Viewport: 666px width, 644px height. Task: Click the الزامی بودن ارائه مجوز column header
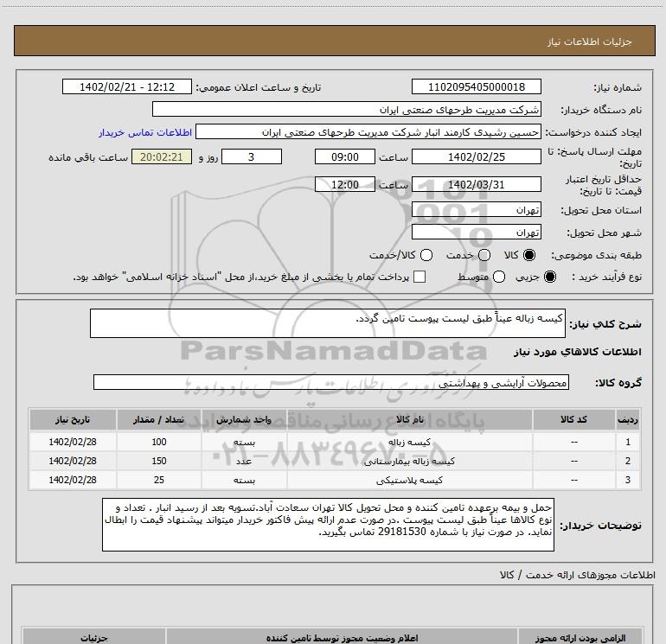click(580, 638)
